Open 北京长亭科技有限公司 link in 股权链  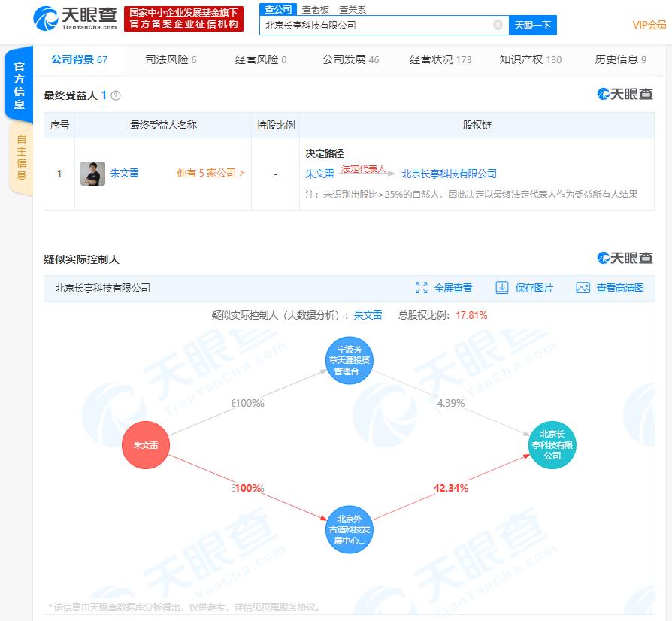click(x=449, y=174)
